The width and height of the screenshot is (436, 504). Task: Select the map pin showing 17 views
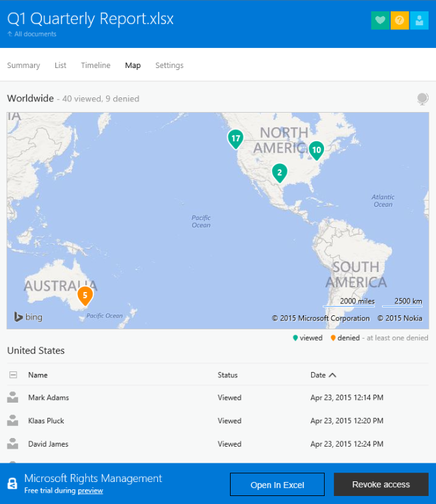(x=235, y=139)
